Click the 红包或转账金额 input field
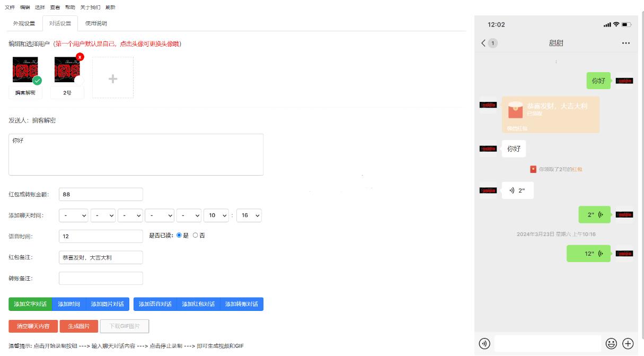 101,194
